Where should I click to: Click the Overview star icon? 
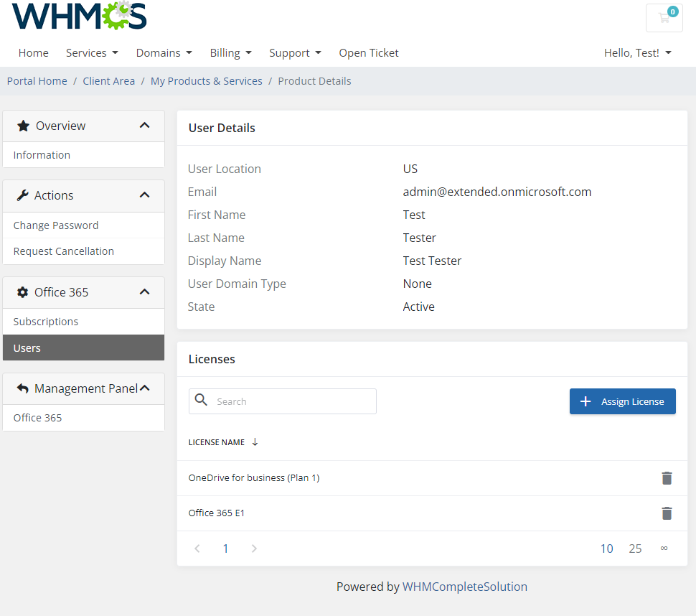pyautogui.click(x=23, y=126)
